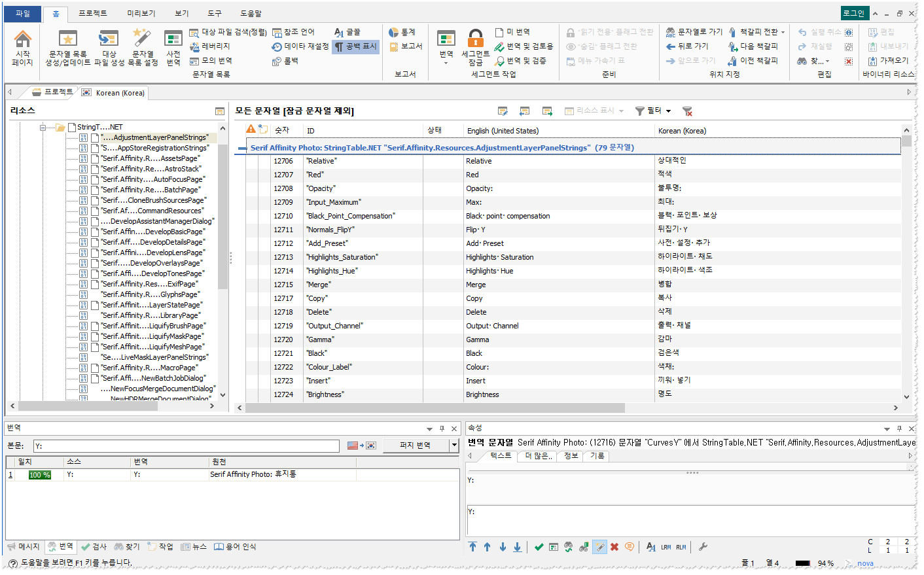Viewport: 924px width, 575px height.
Task: Click the translation edit field Y:
Action: point(690,520)
